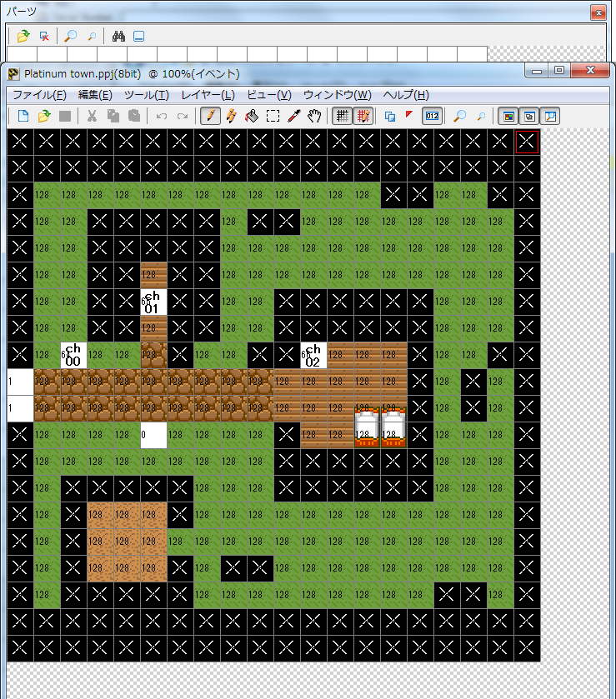Choose the rectangular selection tool
The height and width of the screenshot is (699, 616).
coord(273,117)
